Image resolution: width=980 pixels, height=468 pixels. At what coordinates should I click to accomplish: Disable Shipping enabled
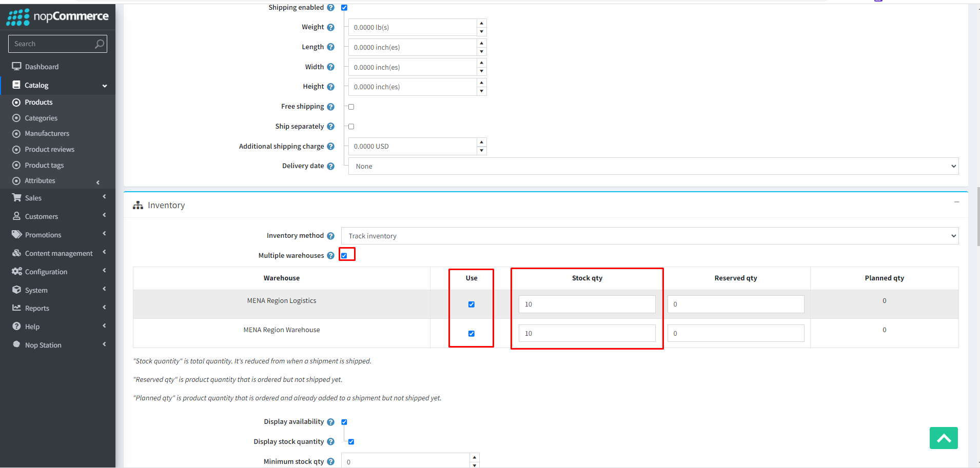(344, 7)
